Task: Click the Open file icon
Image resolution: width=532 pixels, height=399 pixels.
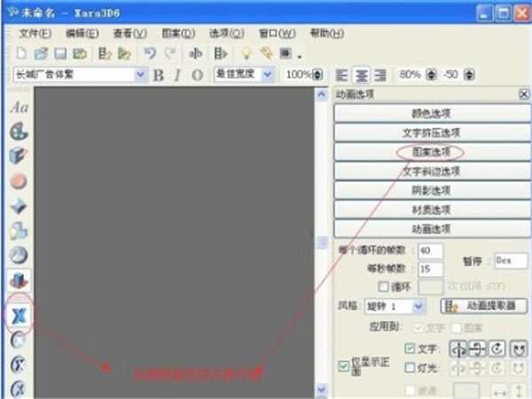Action: (42, 53)
